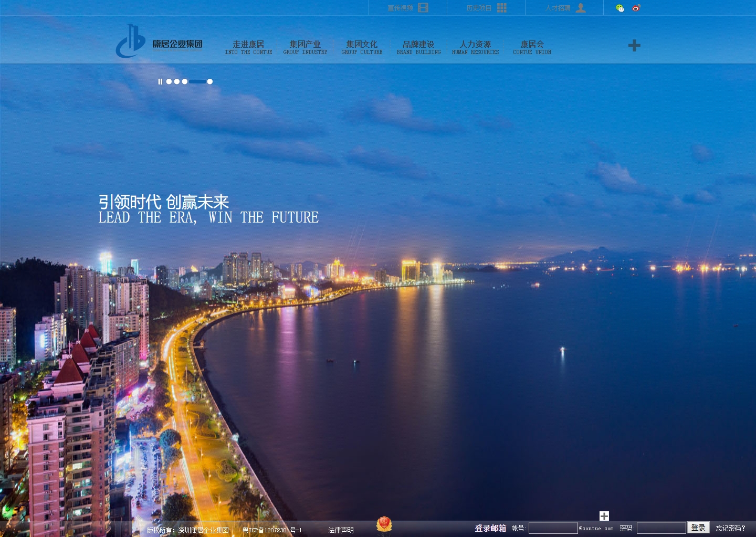
Task: Open the Group Industry menu
Action: [305, 47]
